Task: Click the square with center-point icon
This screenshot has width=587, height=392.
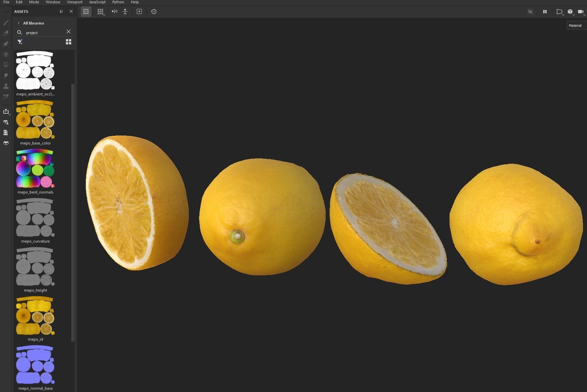Action: [x=139, y=12]
